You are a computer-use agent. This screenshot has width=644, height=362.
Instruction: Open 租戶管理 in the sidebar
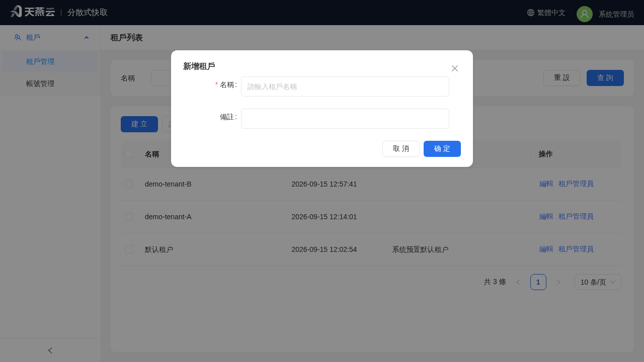point(50,61)
